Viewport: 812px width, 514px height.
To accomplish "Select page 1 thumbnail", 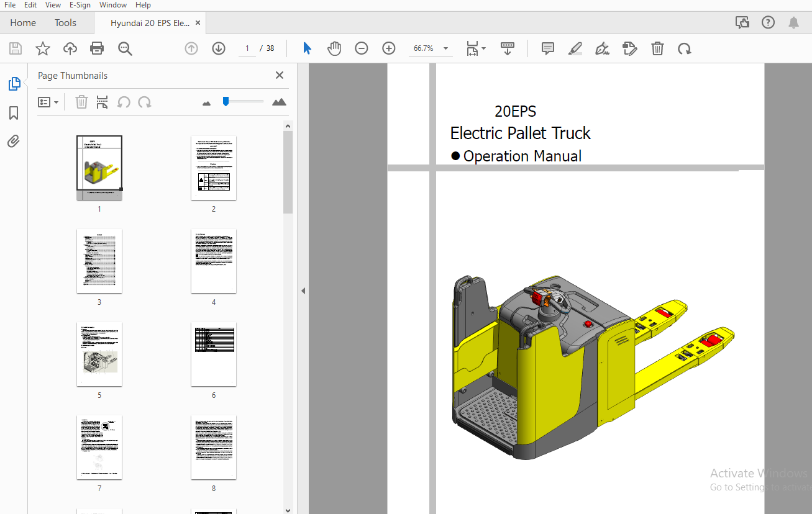I will pos(99,168).
